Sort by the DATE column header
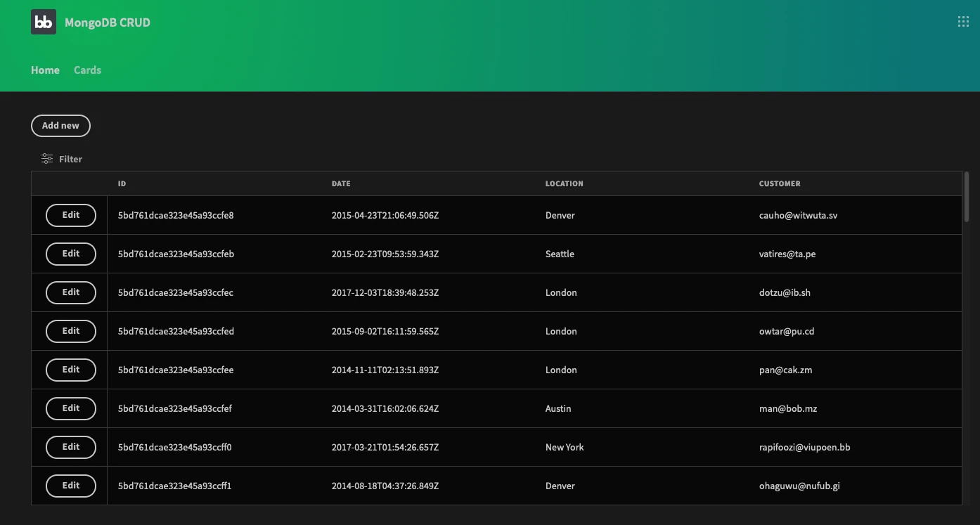 [341, 183]
